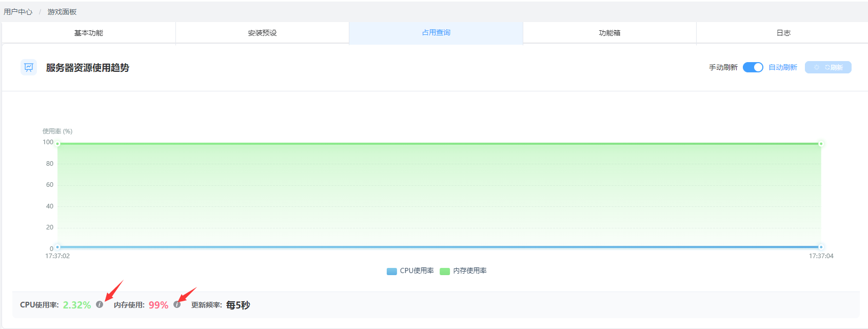Click the blue CPU使用率 legend swatch

click(x=391, y=271)
